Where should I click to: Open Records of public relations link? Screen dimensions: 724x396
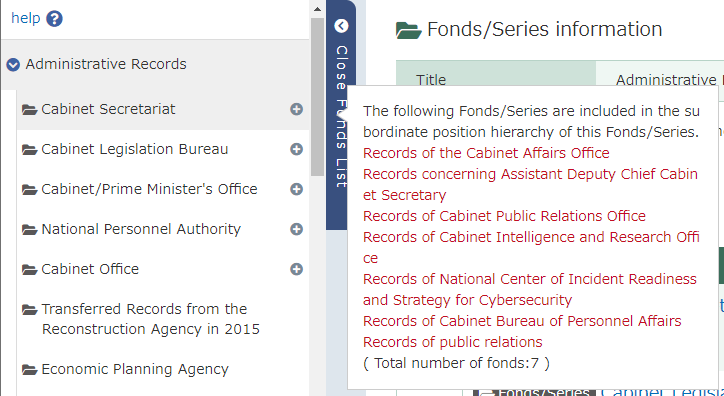pos(452,342)
